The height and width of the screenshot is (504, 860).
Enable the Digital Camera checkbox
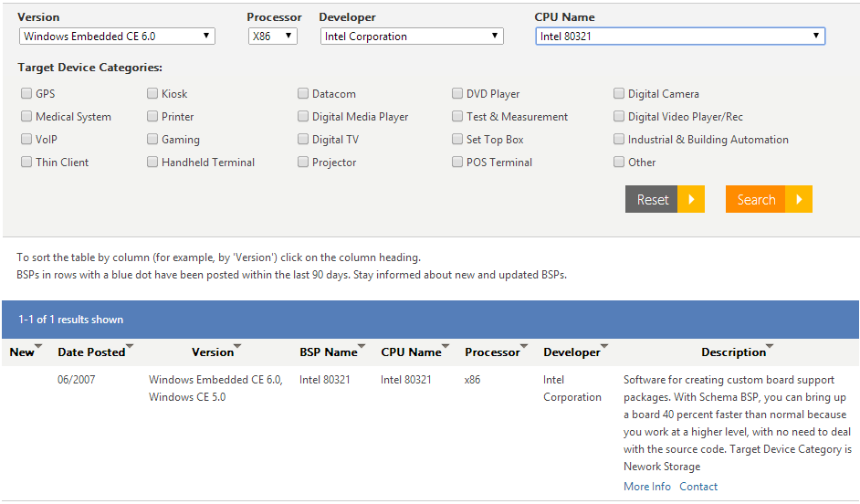[619, 93]
